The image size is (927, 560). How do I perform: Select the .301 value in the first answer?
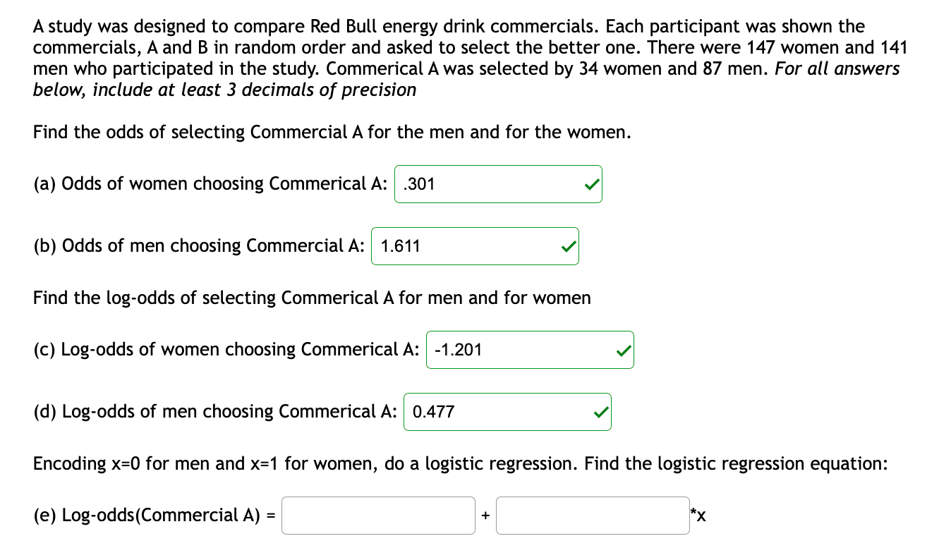pyautogui.click(x=416, y=183)
